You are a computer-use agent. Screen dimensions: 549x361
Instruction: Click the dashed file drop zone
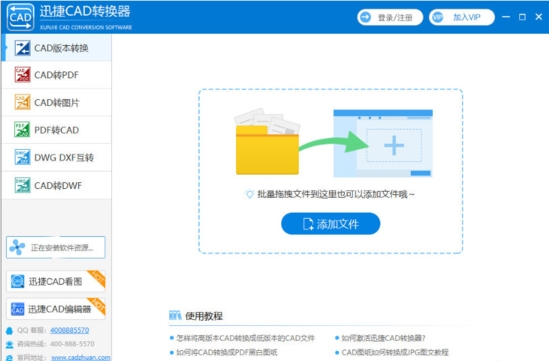(x=331, y=171)
